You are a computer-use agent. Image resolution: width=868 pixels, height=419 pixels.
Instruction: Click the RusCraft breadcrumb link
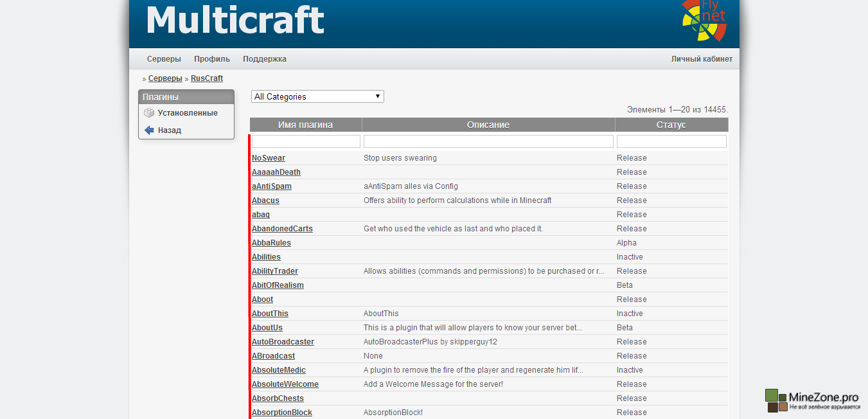(207, 78)
